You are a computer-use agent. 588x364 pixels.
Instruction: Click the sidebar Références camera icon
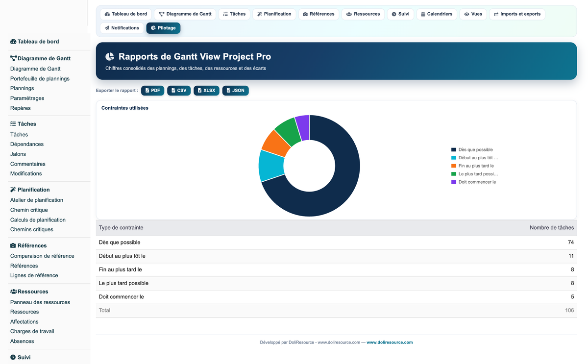point(13,245)
